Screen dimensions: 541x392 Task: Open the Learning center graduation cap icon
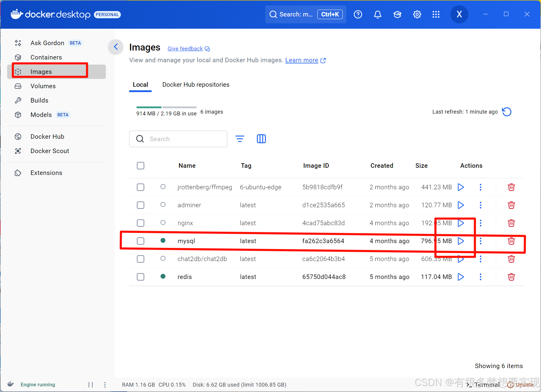[397, 14]
